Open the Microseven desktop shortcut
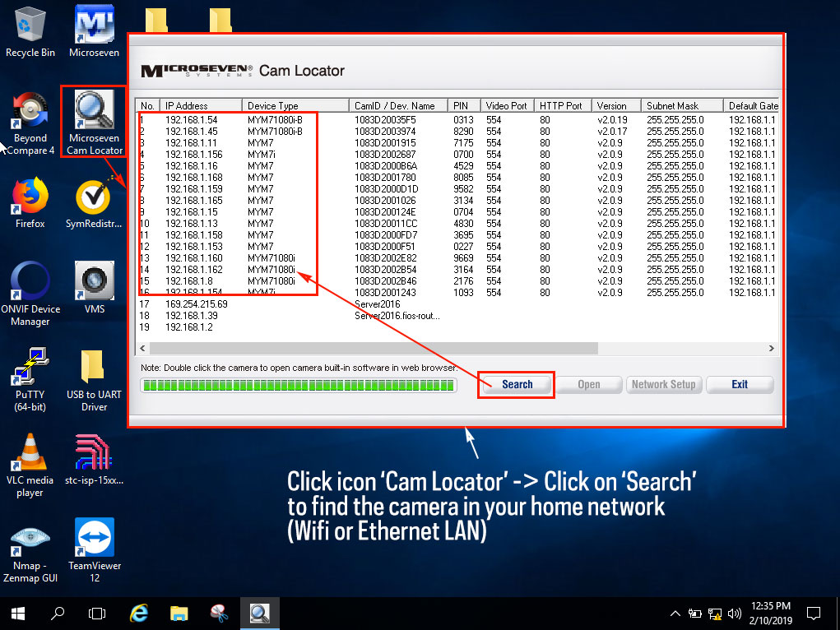The width and height of the screenshot is (840, 630). 95,32
